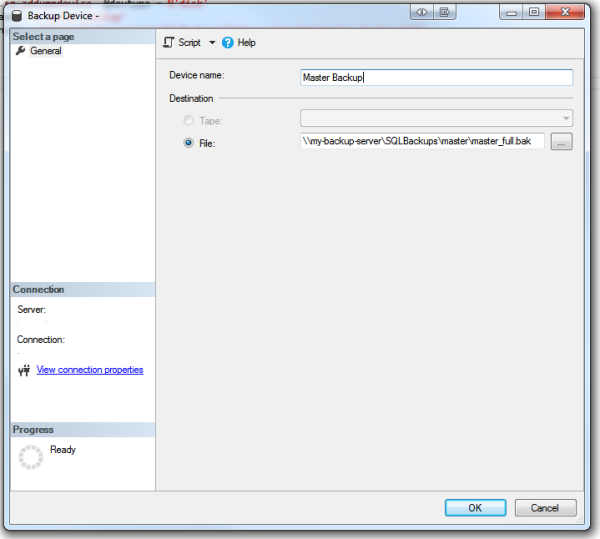600x539 pixels.
Task: Click the blue Help question mark icon
Action: [228, 42]
